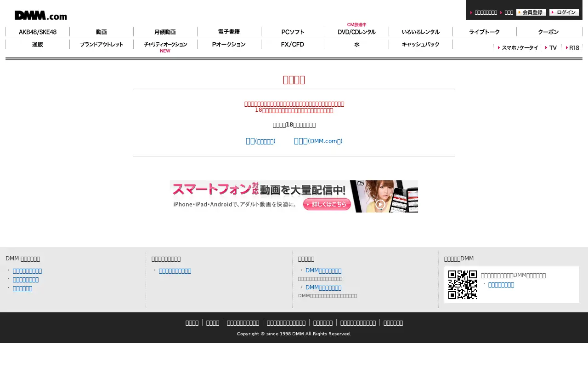
Task: Choose PCソフト from the navigation bar
Action: tap(293, 32)
